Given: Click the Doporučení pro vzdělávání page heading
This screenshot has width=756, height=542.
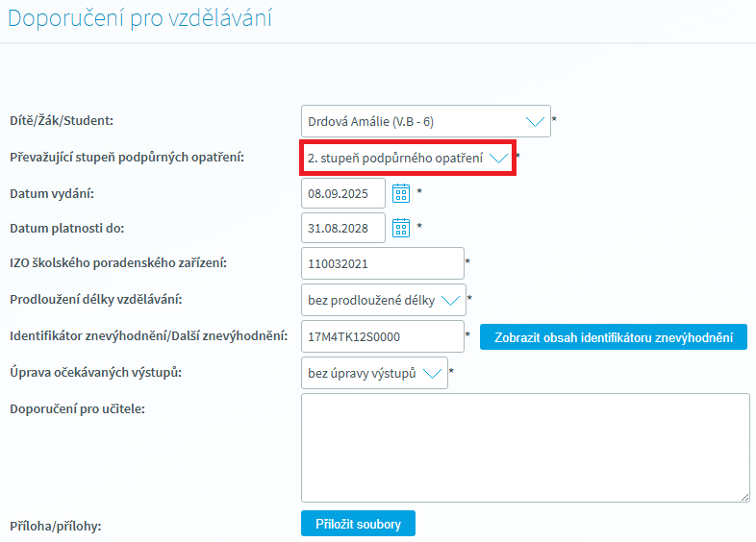Looking at the screenshot, I should 140,18.
